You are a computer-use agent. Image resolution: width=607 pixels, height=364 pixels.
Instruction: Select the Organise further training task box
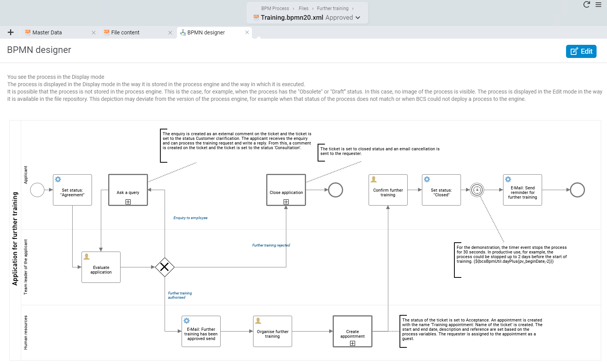point(272,331)
